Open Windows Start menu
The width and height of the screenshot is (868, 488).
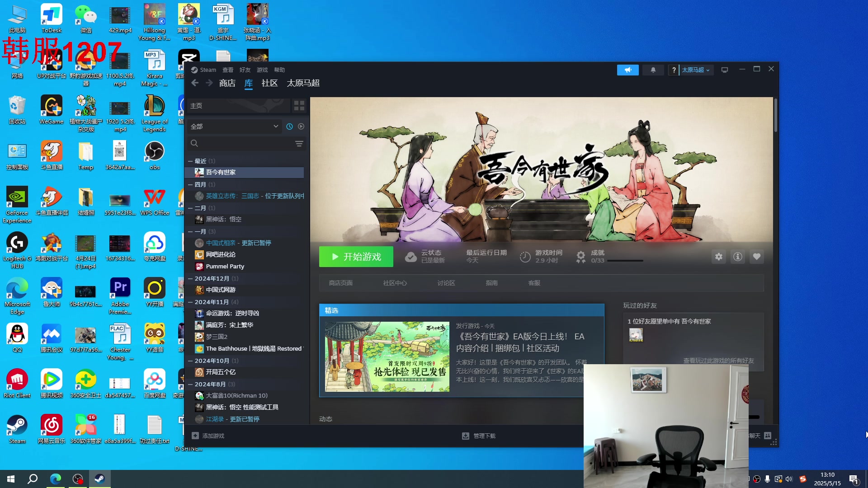(11, 479)
